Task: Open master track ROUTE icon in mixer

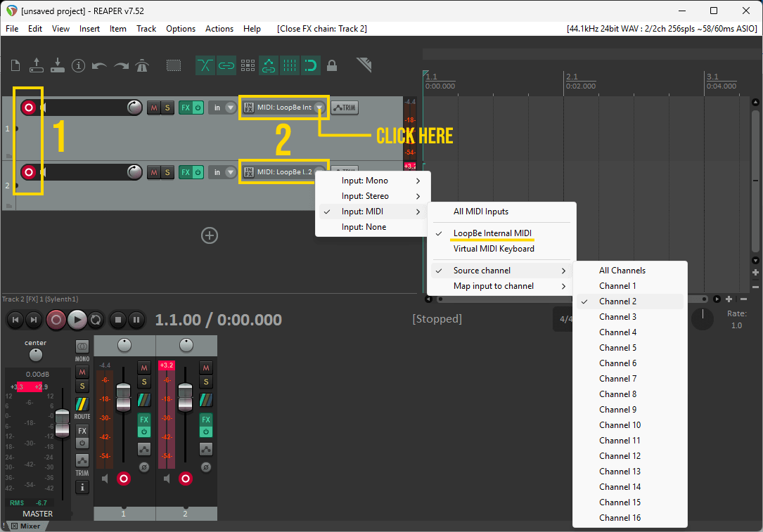Action: coord(82,405)
